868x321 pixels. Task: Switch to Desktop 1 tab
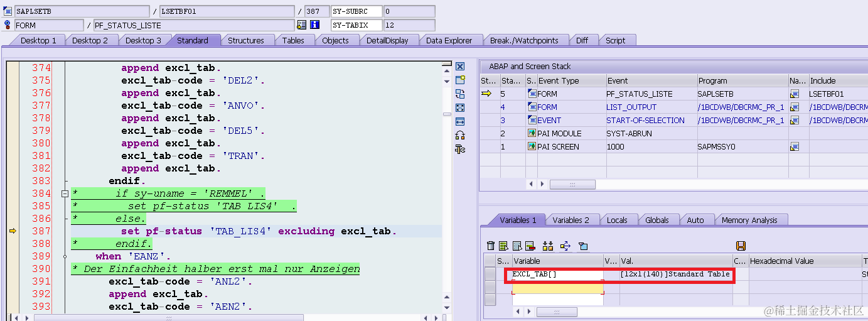click(38, 40)
